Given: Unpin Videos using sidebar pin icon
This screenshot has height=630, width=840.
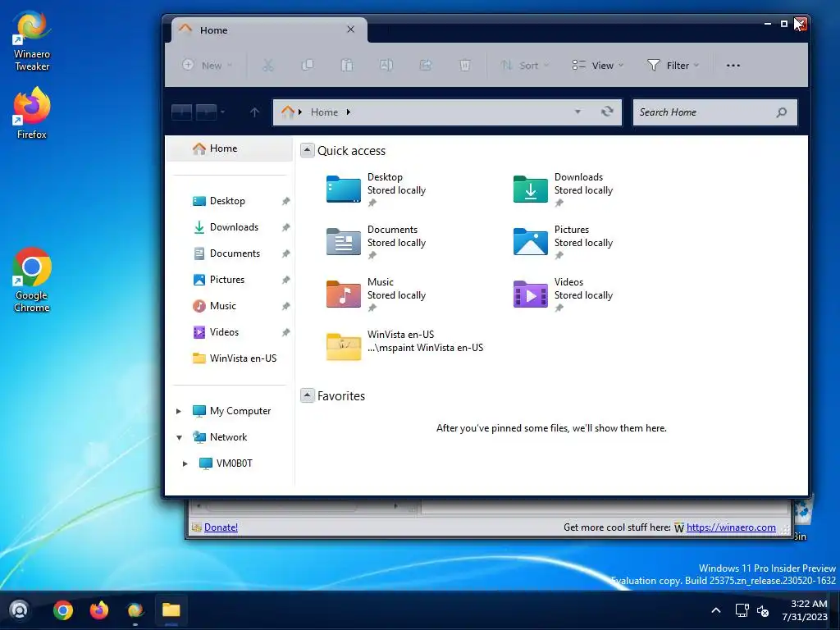Looking at the screenshot, I should pyautogui.click(x=286, y=332).
